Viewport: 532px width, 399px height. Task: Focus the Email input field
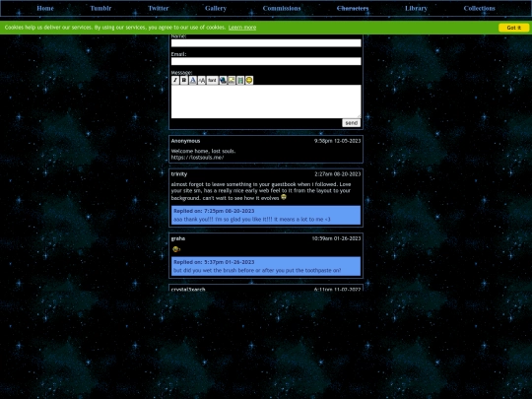(266, 61)
